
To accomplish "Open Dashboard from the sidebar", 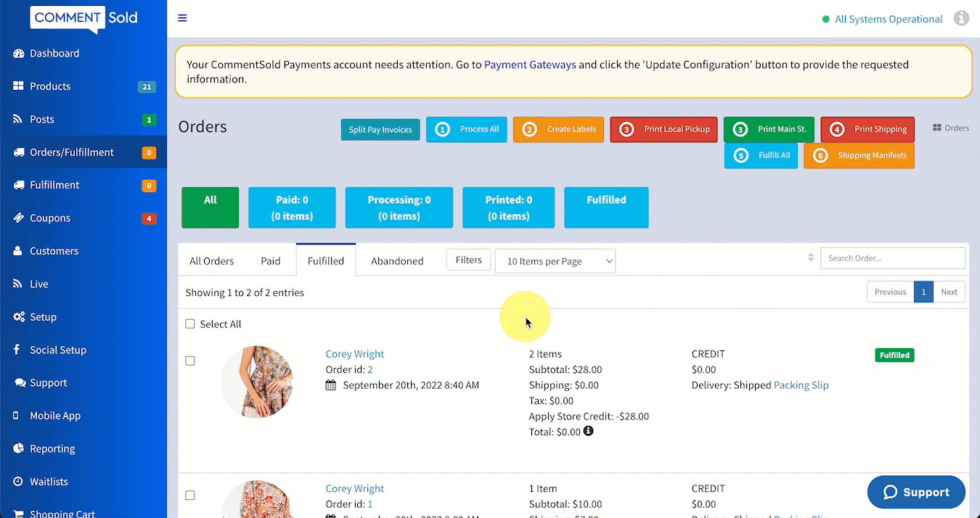I will coord(54,53).
